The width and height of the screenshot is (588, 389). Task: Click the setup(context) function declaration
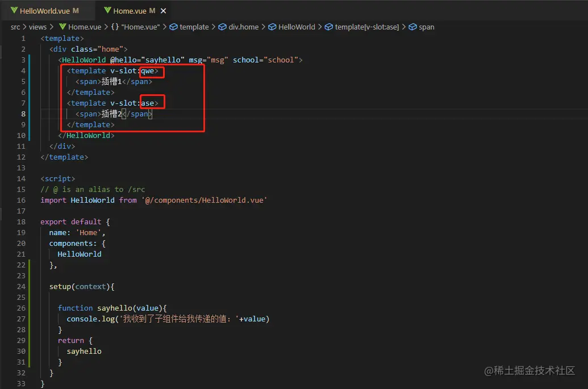[82, 287]
